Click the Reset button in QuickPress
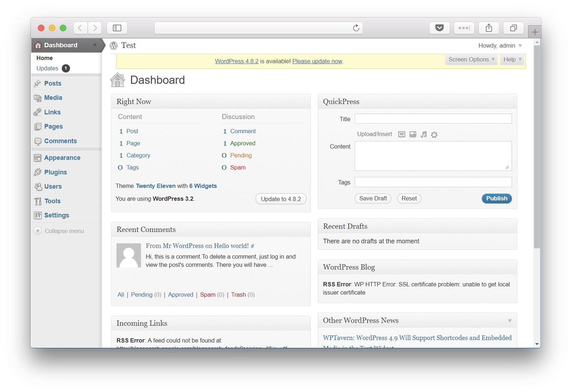 pos(409,198)
